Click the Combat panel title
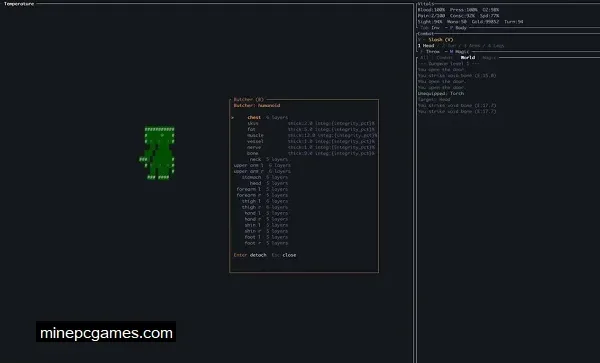 (426, 34)
